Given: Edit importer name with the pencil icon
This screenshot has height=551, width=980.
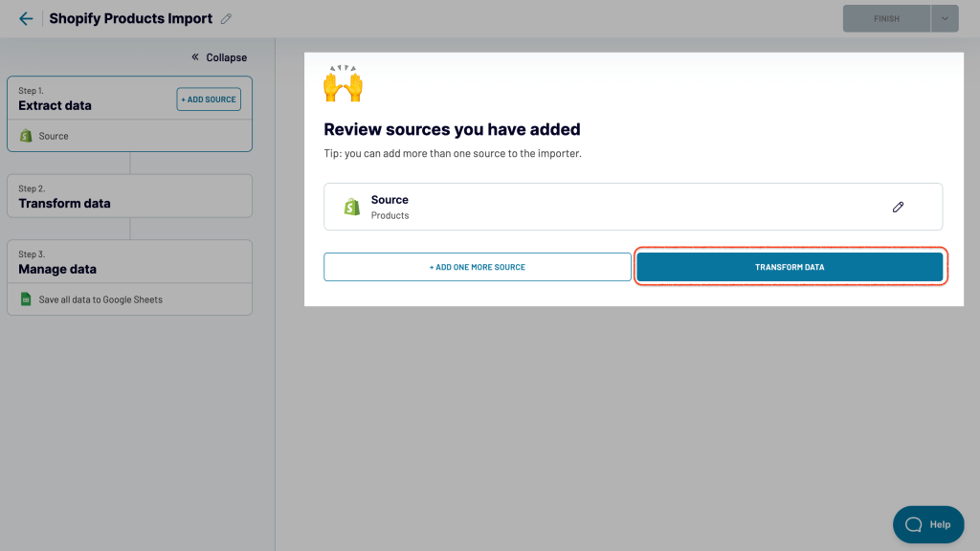Looking at the screenshot, I should pos(226,19).
